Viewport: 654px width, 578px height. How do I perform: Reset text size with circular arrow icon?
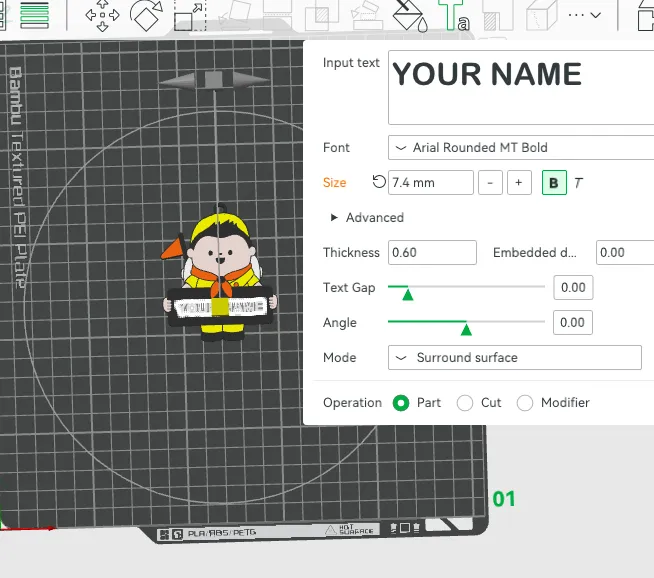tap(379, 182)
